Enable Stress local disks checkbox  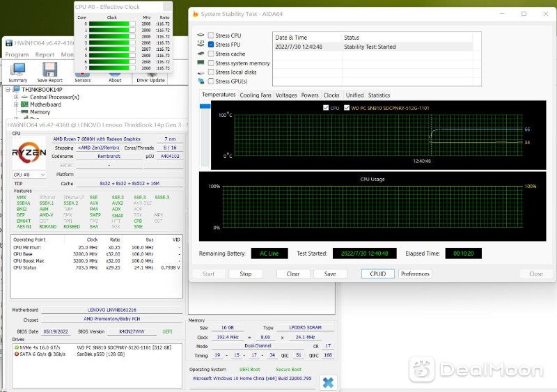click(211, 72)
